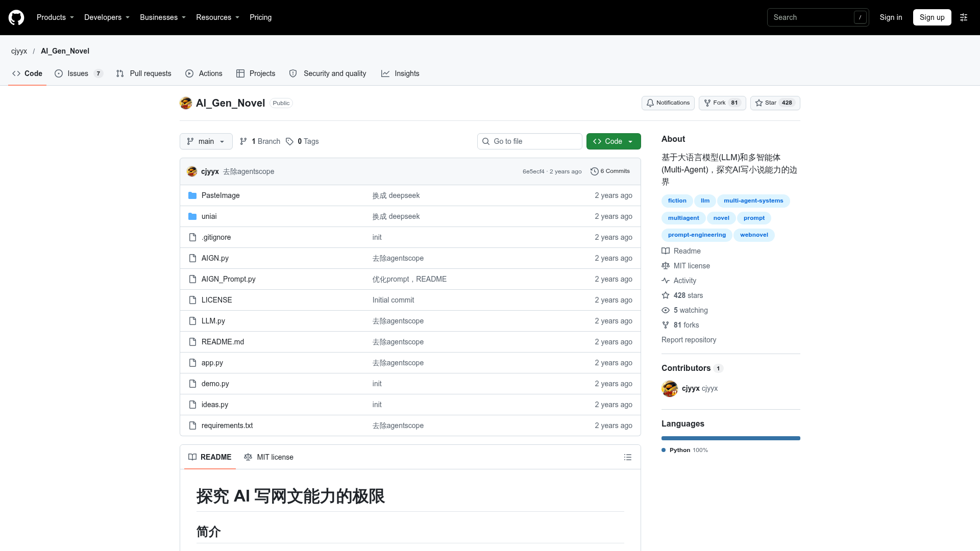Click the Readme book icon in About
The height and width of the screenshot is (551, 980).
point(666,251)
